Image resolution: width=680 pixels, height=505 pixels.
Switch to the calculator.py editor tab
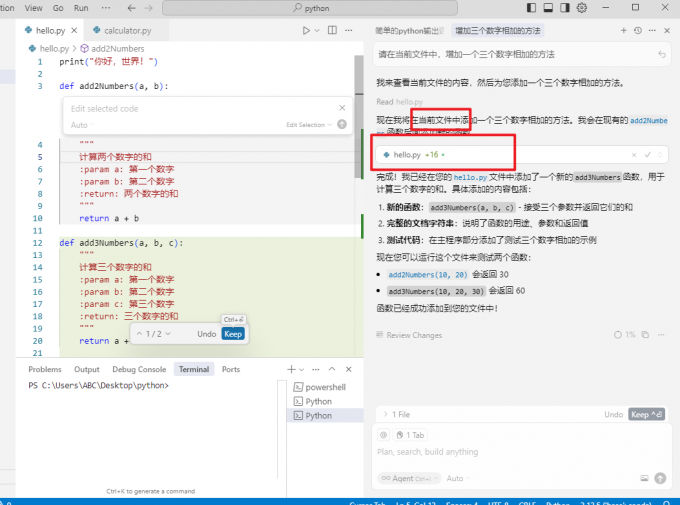pyautogui.click(x=125, y=31)
